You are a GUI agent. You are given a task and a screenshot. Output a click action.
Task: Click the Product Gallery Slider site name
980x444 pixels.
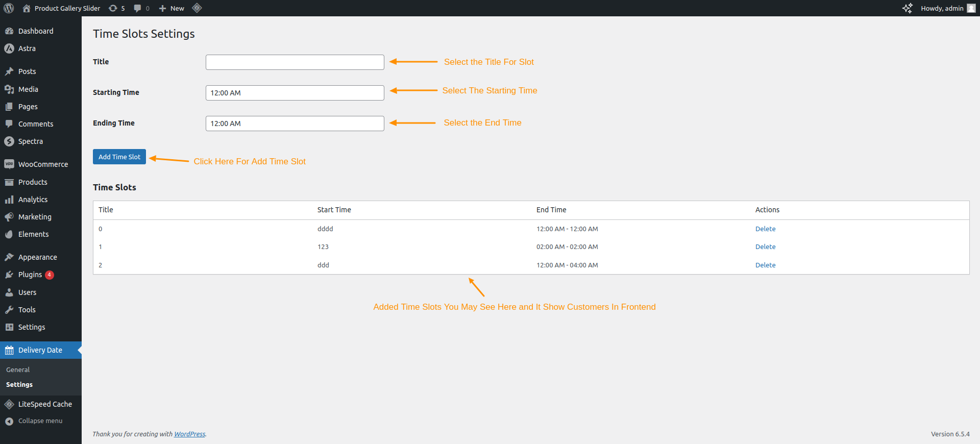[67, 8]
